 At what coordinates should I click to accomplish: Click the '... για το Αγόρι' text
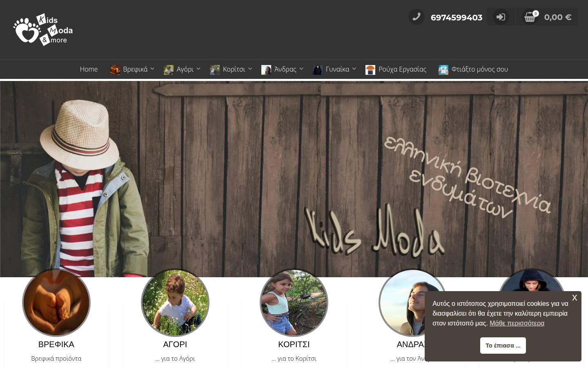175,359
